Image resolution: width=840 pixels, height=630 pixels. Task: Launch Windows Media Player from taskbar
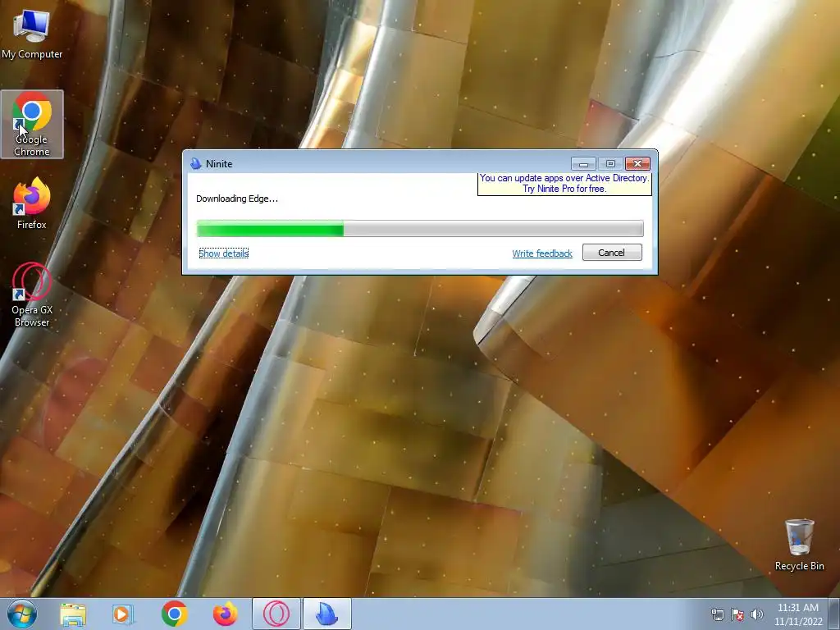tap(123, 614)
